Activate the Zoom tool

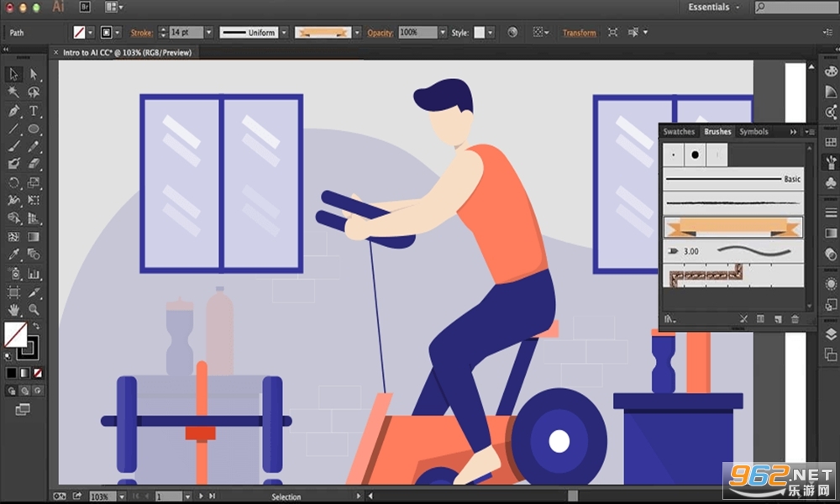pyautogui.click(x=34, y=310)
